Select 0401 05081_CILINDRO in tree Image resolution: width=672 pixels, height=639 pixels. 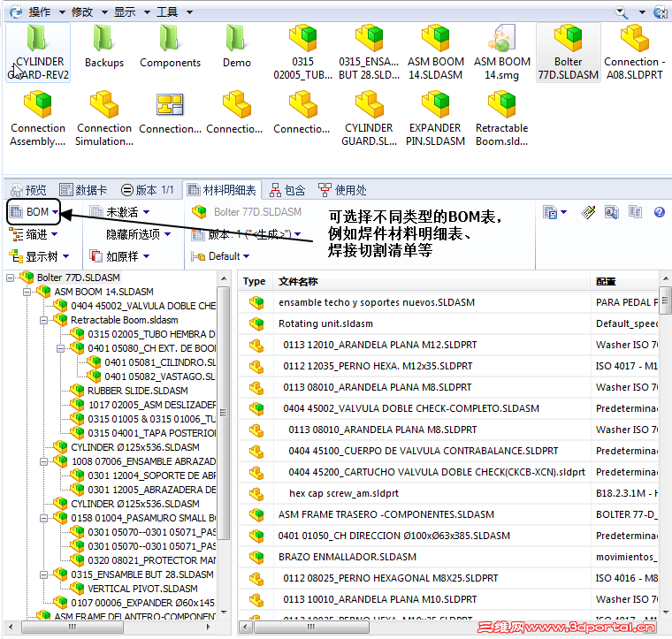[x=159, y=362]
